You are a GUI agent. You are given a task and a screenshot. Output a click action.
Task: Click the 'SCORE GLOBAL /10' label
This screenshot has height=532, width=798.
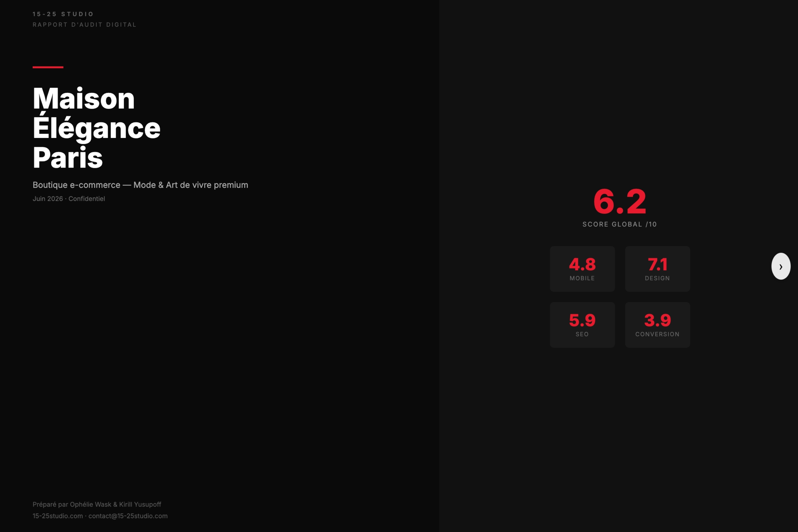point(620,224)
